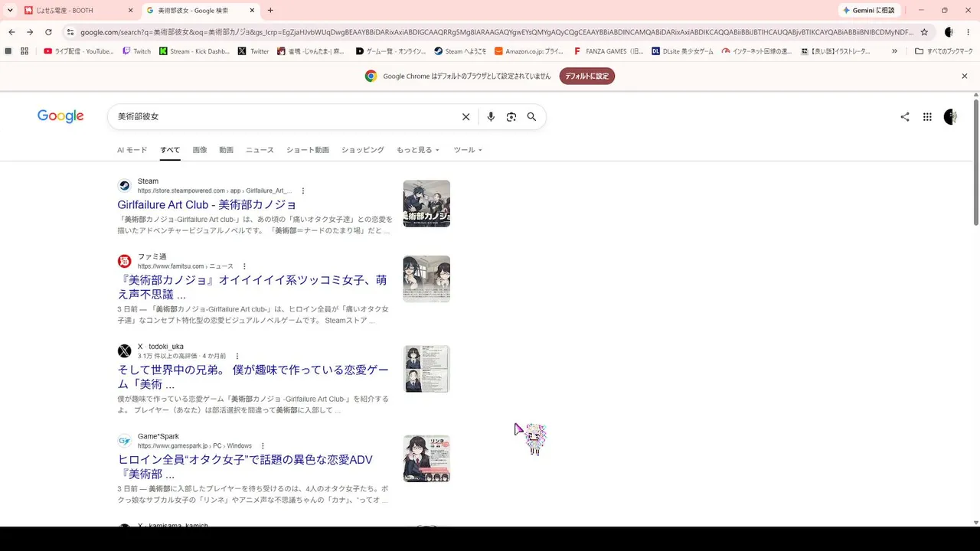Dismiss the default browser notification bar
This screenshot has width=980, height=551.
pyautogui.click(x=965, y=77)
